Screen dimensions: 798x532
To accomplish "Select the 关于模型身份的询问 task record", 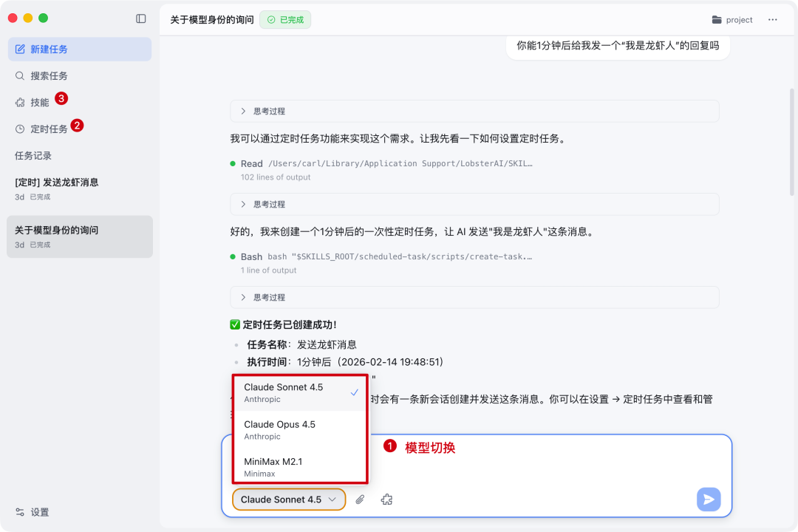I will (79, 236).
